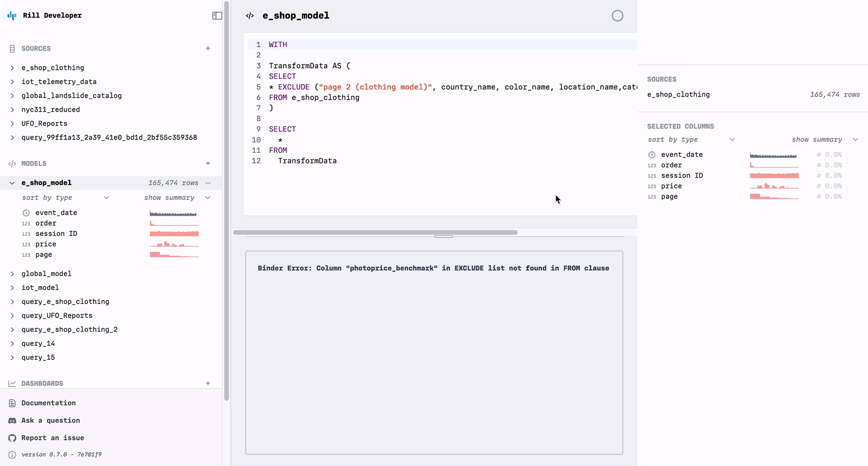Screen dimensions: 868x466
Task: Click the clock icon beside event_date in sidebar
Action: (x=26, y=213)
